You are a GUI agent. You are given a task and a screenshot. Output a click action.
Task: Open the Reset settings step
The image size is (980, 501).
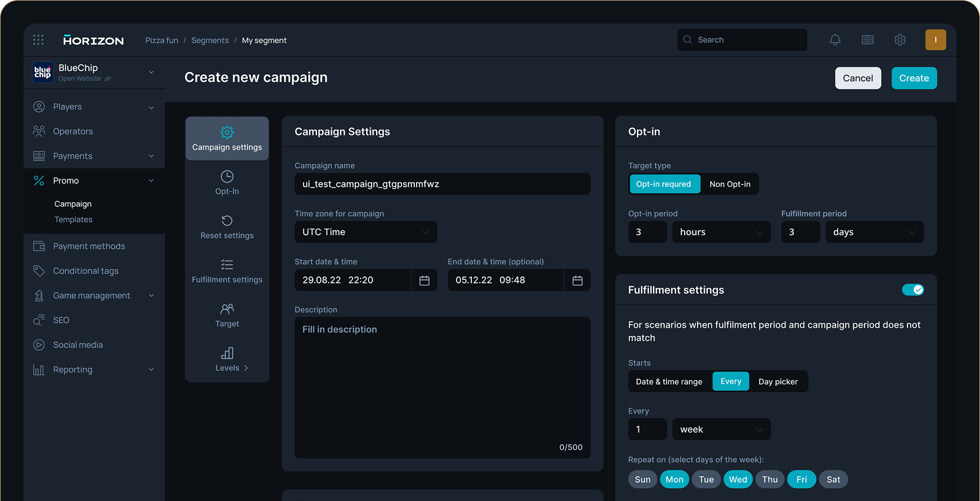click(x=227, y=227)
